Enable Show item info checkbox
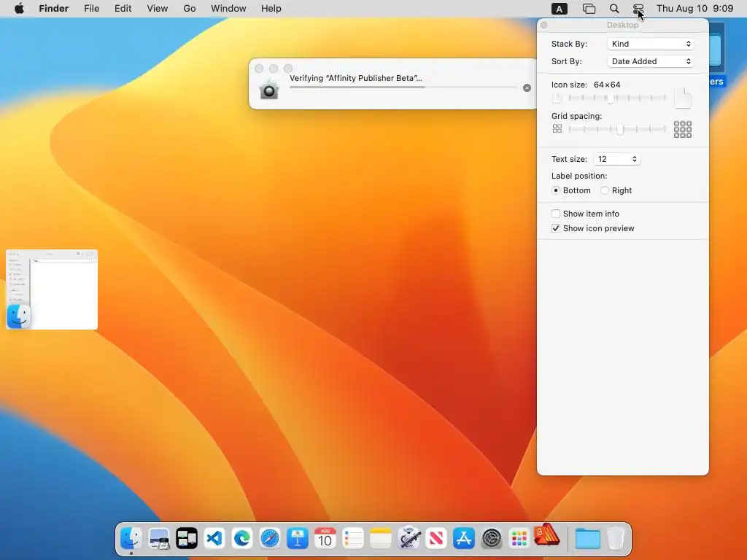Image resolution: width=747 pixels, height=560 pixels. [556, 214]
